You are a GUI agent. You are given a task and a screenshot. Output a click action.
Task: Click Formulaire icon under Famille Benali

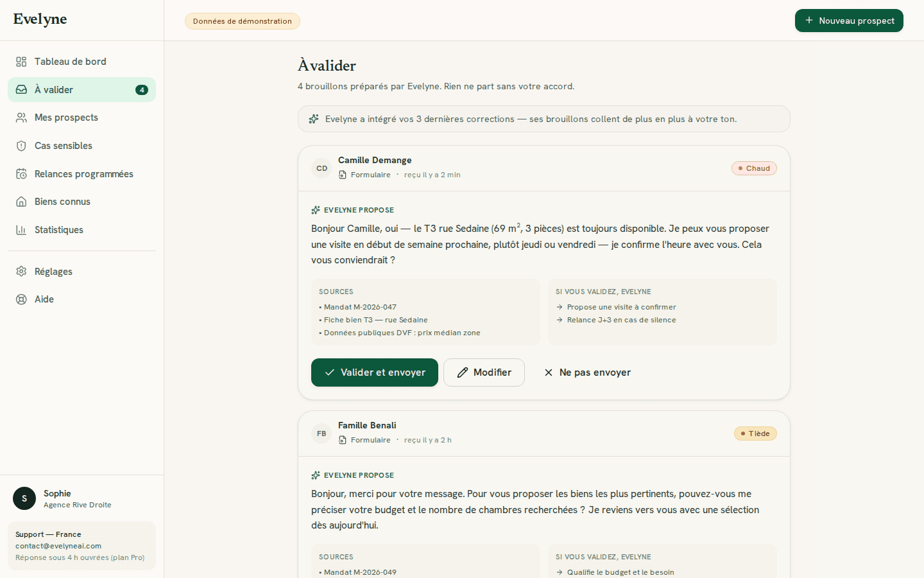click(343, 440)
